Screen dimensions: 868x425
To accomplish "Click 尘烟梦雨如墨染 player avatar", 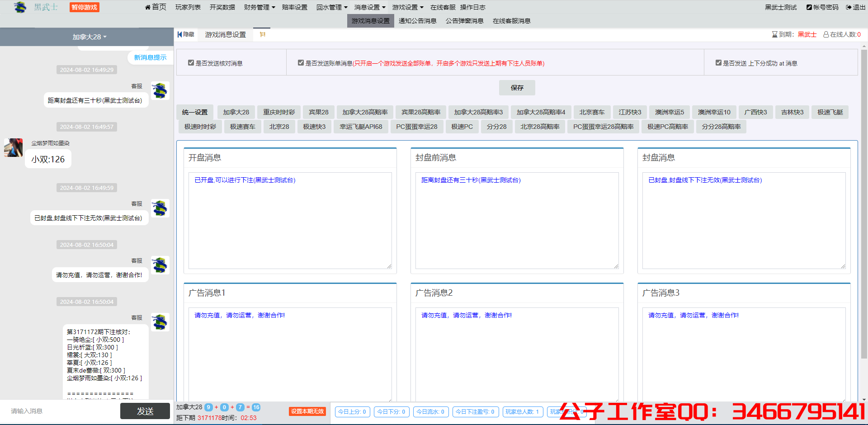I will click(14, 147).
